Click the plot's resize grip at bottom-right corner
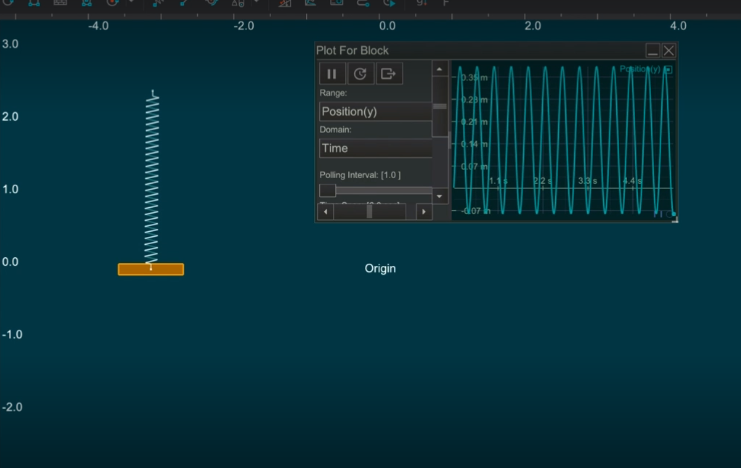 675,219
